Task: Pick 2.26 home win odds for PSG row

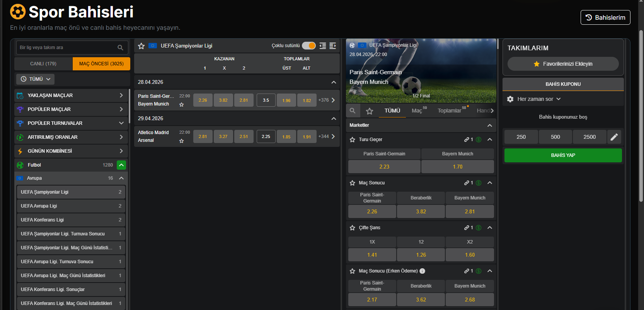Action: [x=203, y=100]
